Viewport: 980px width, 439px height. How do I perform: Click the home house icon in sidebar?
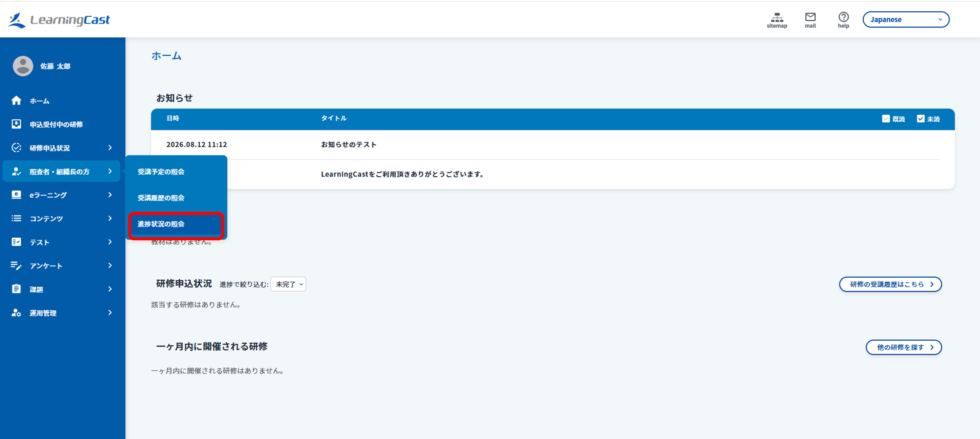16,100
